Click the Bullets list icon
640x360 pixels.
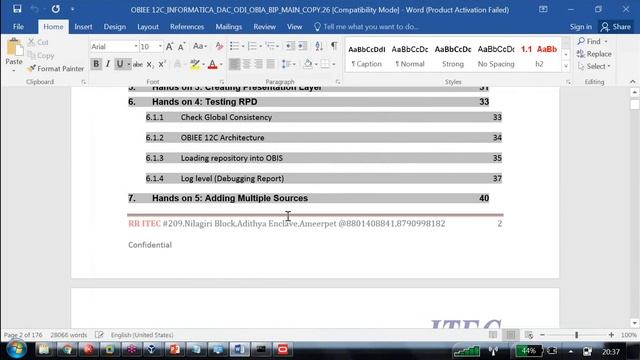234,47
